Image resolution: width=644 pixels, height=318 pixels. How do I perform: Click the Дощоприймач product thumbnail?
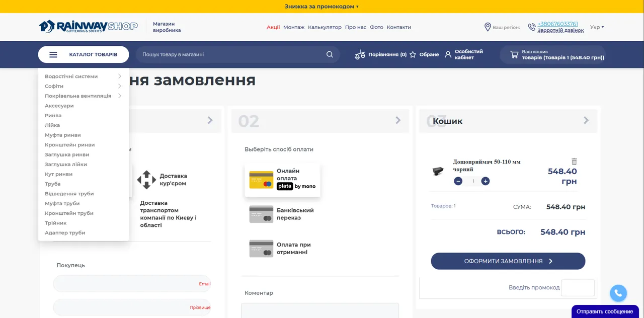pos(438,171)
